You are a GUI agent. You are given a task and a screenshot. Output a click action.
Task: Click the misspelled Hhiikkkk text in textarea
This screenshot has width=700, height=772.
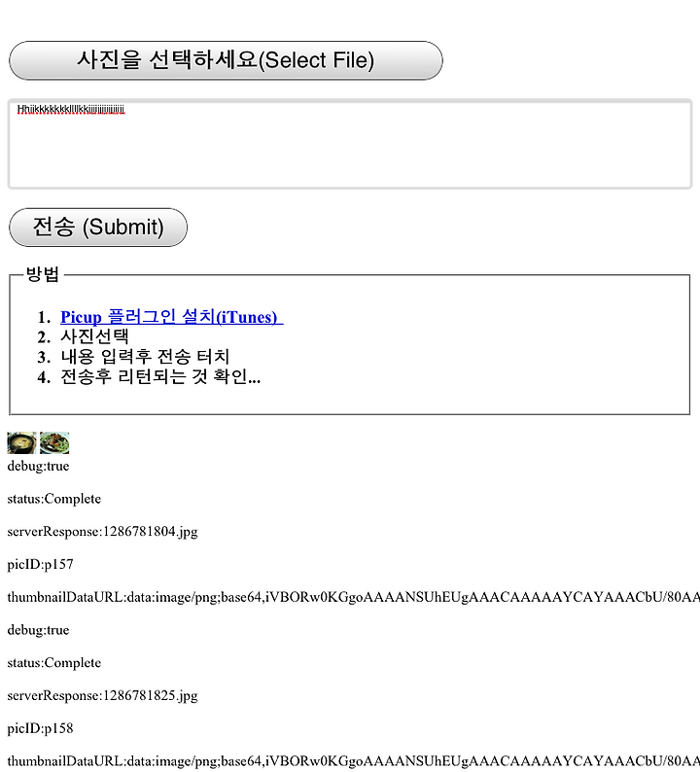[x=70, y=109]
